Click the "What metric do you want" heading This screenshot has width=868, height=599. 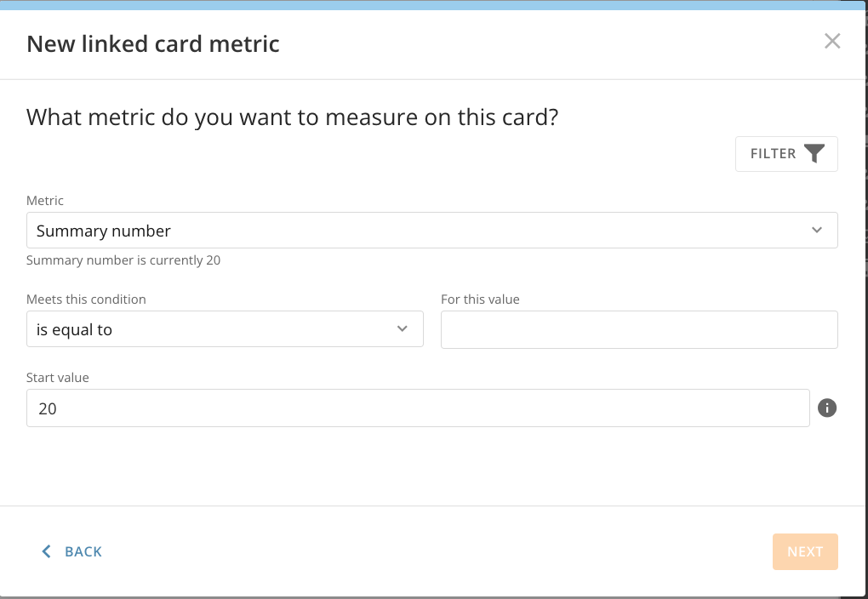[292, 117]
